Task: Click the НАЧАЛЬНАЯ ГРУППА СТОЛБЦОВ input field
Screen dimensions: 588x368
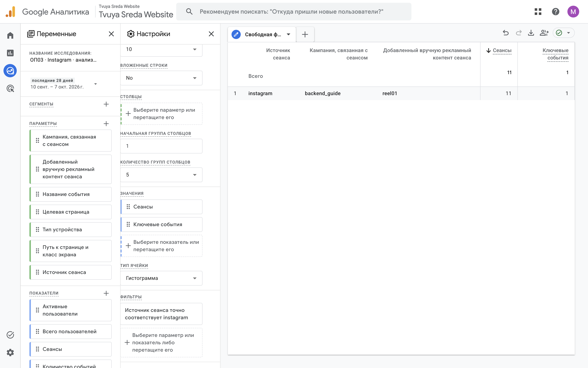Action: 161,146
